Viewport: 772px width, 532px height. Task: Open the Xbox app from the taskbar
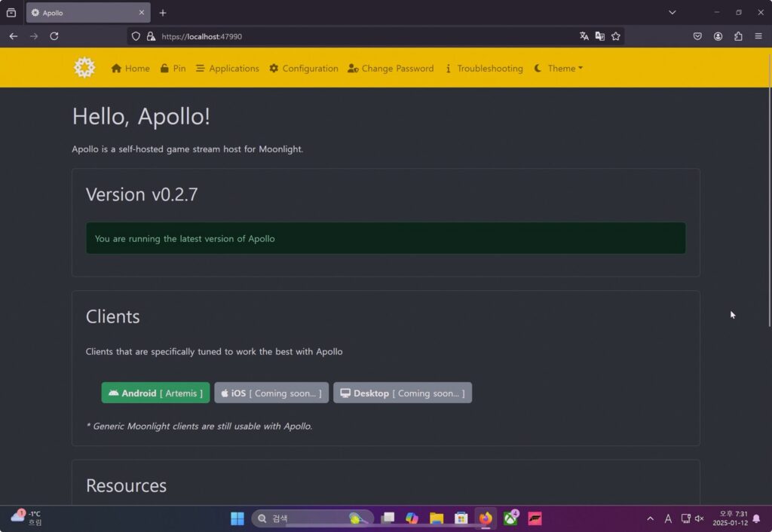(510, 518)
